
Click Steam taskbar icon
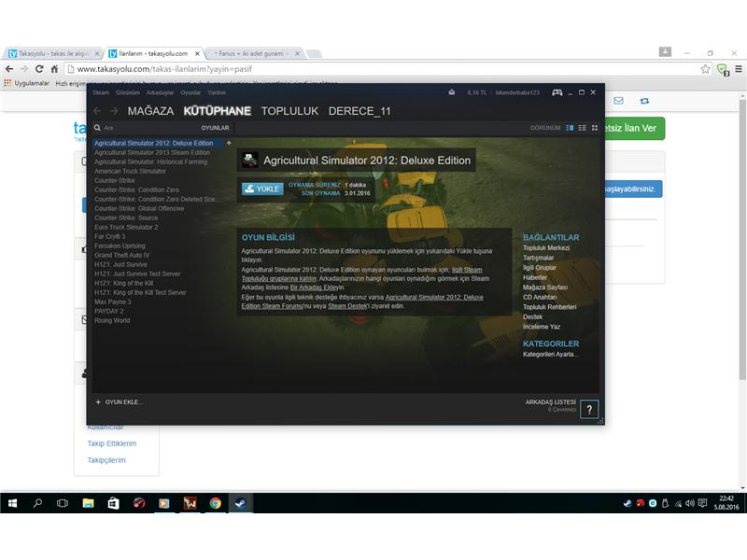(x=240, y=503)
